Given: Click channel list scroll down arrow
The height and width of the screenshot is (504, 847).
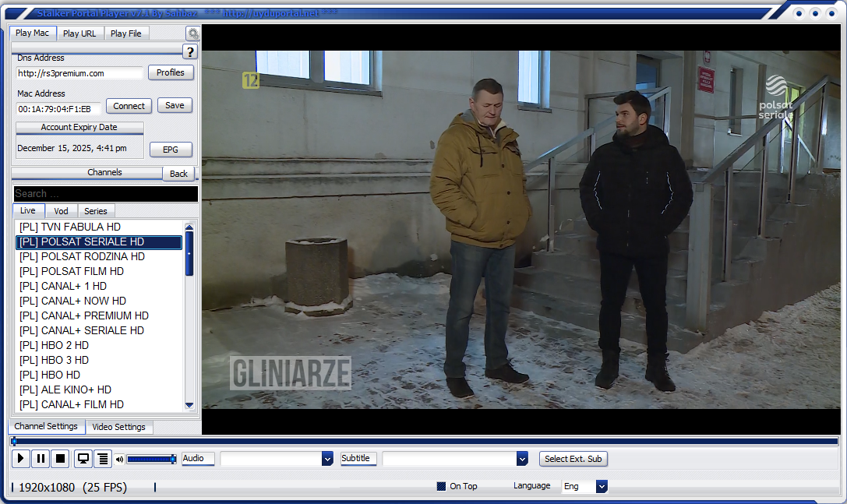Looking at the screenshot, I should (189, 405).
